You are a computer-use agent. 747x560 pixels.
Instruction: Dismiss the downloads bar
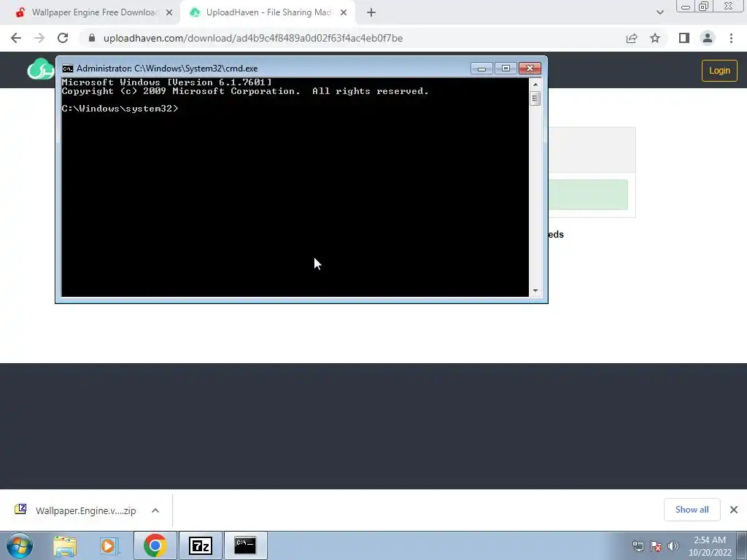coord(734,510)
